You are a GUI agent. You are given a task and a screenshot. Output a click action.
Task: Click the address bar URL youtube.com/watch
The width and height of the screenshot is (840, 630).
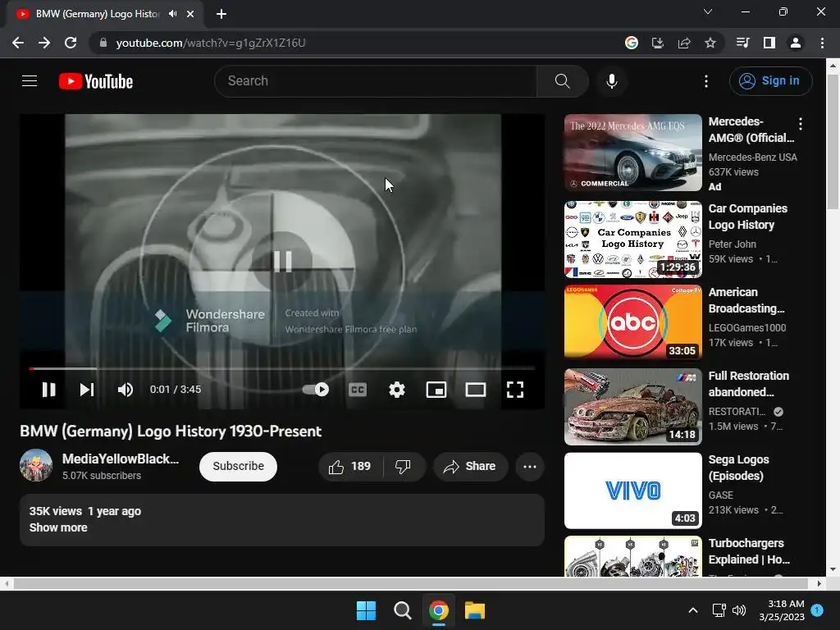tap(211, 43)
